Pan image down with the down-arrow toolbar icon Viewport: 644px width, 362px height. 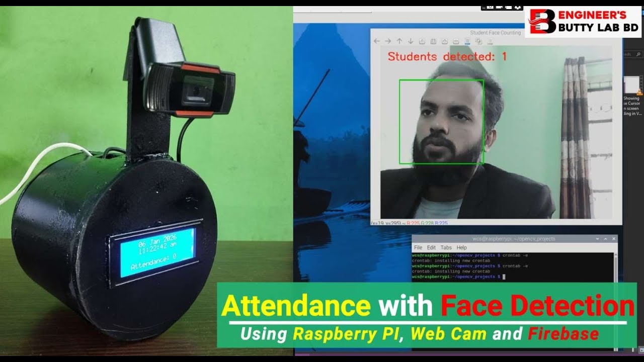(x=411, y=41)
